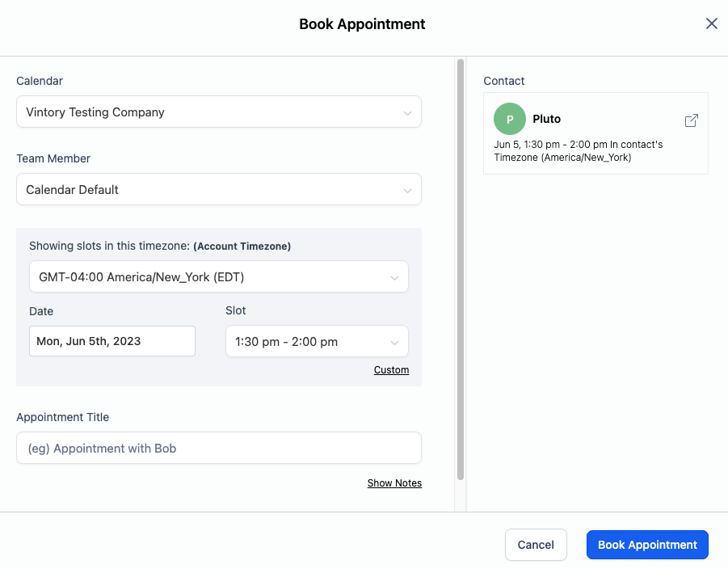Click chevron arrow in timezone selector

pos(394,278)
